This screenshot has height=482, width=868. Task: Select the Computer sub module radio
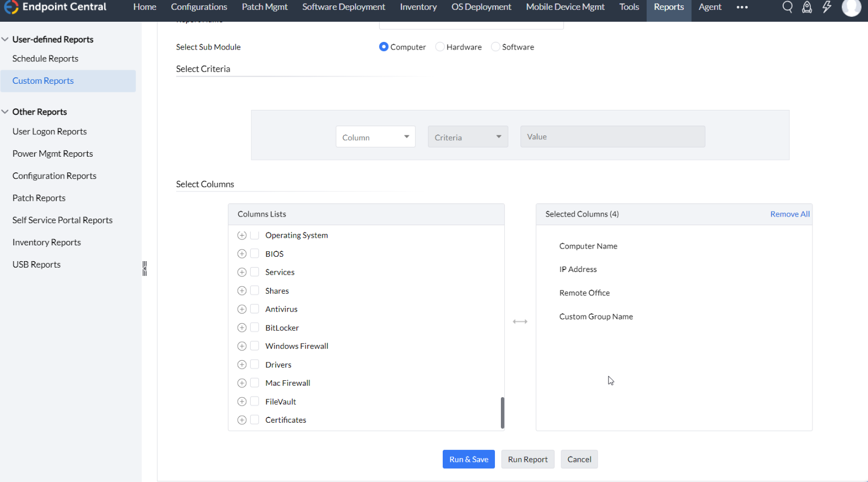[384, 47]
